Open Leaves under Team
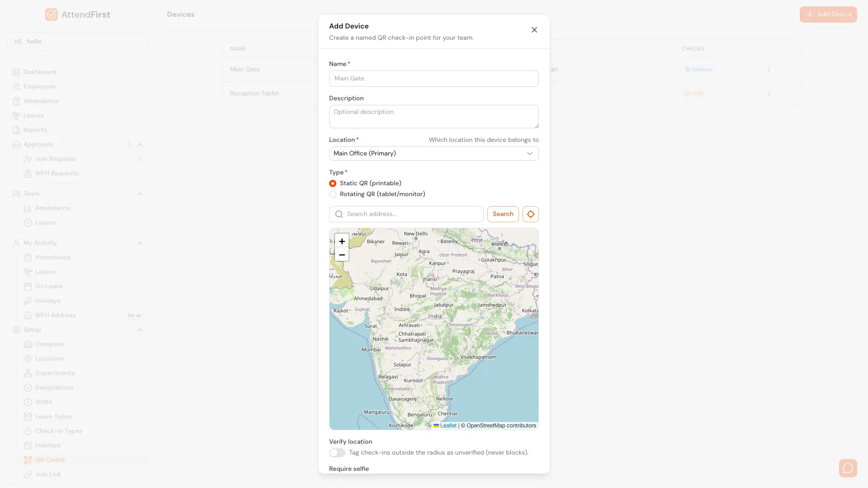 45,223
